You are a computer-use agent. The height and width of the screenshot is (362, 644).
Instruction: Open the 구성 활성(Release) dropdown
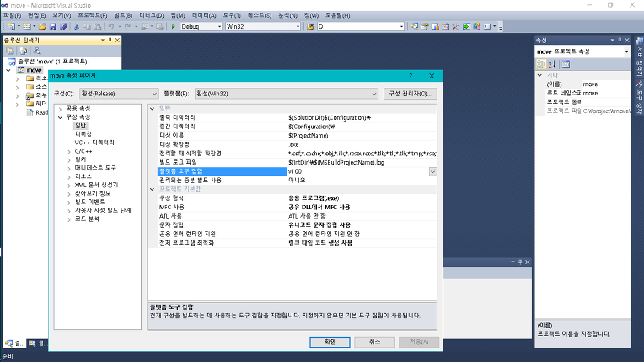pos(119,94)
